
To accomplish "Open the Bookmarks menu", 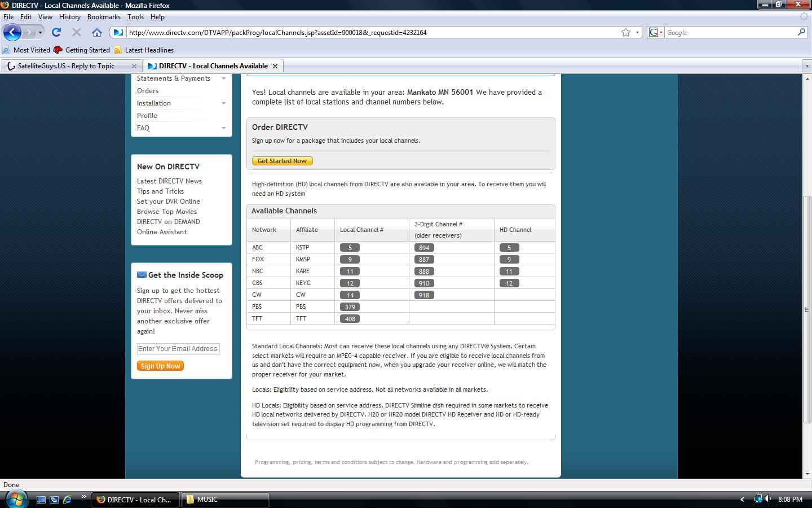I will (x=104, y=17).
